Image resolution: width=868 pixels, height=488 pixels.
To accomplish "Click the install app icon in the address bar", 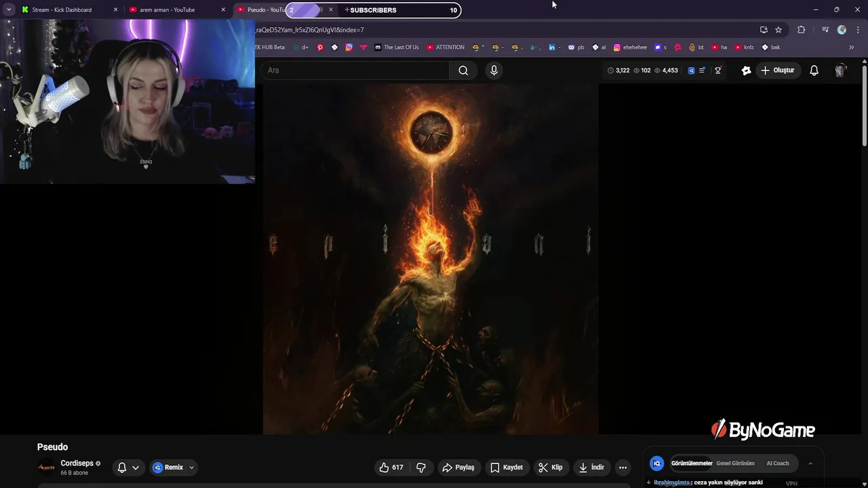I will [x=764, y=30].
